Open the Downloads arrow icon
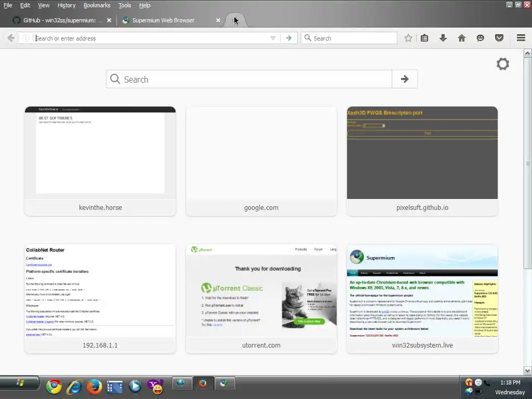 443,38
